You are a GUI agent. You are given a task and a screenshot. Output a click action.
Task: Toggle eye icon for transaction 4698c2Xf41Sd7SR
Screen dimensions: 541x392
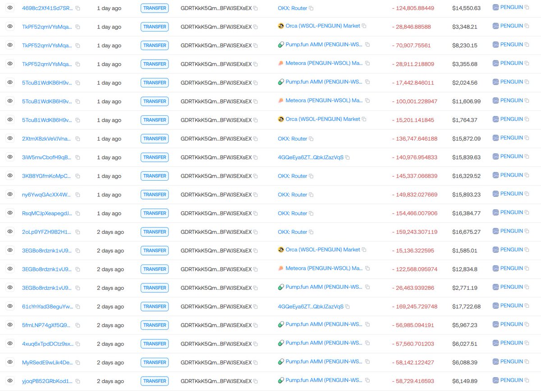9,8
